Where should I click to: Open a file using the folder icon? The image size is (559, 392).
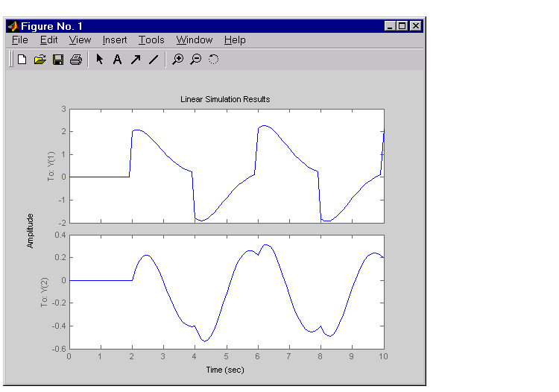40,60
